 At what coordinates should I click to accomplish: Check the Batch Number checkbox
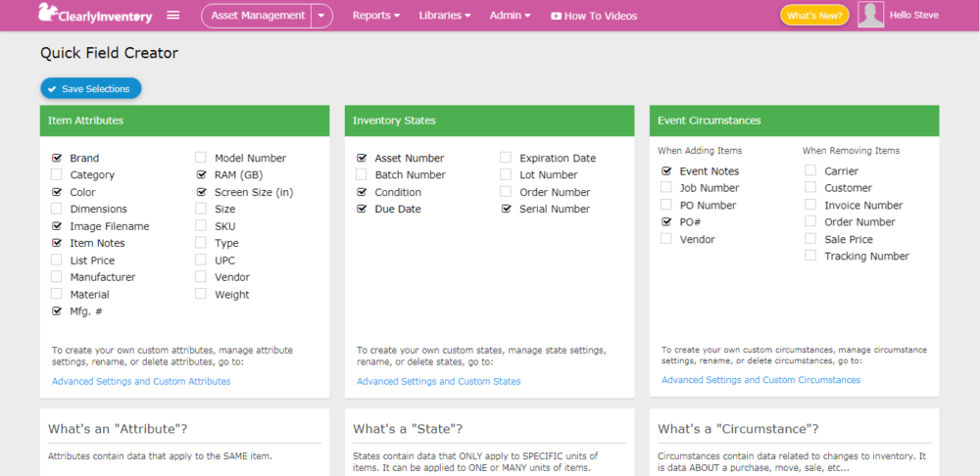[x=362, y=174]
